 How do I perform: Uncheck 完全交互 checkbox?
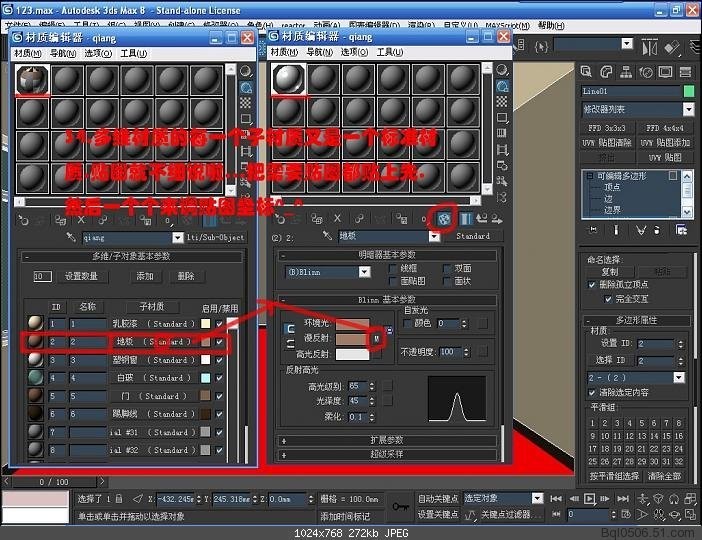pos(608,299)
